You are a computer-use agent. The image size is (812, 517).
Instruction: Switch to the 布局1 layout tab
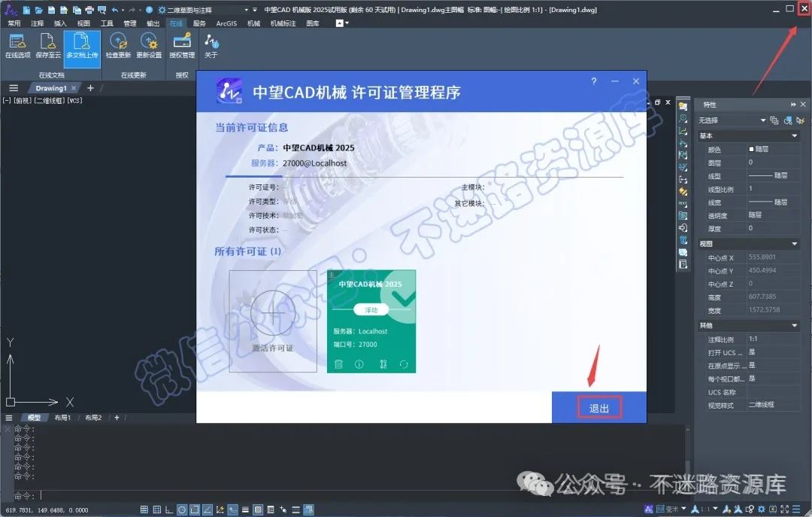click(62, 418)
